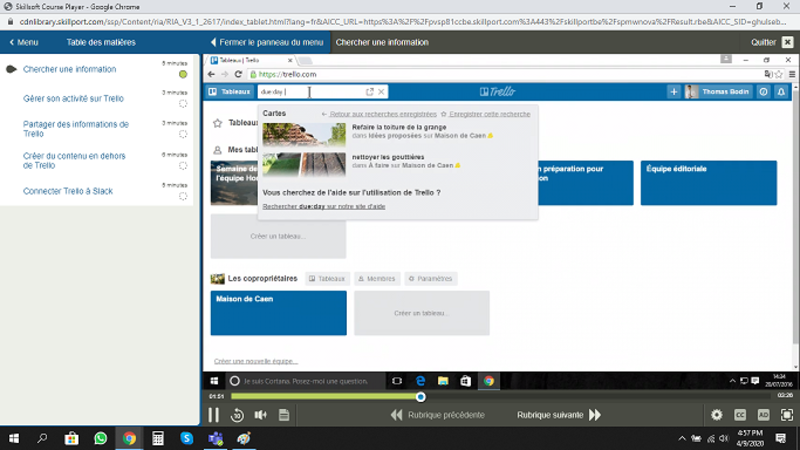The image size is (800, 450).
Task: Open Les copropriétaires Membres tab
Action: click(377, 279)
